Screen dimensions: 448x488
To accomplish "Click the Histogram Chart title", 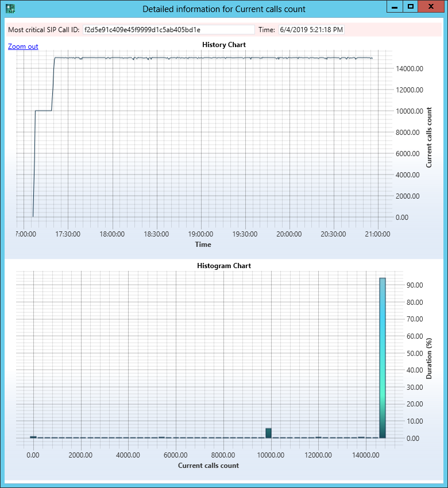I will point(224,266).
